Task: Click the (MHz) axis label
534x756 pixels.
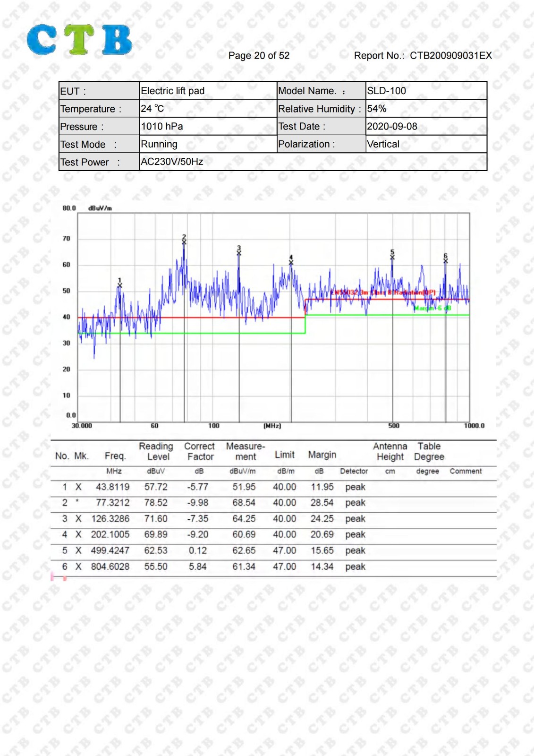Action: pyautogui.click(x=272, y=426)
